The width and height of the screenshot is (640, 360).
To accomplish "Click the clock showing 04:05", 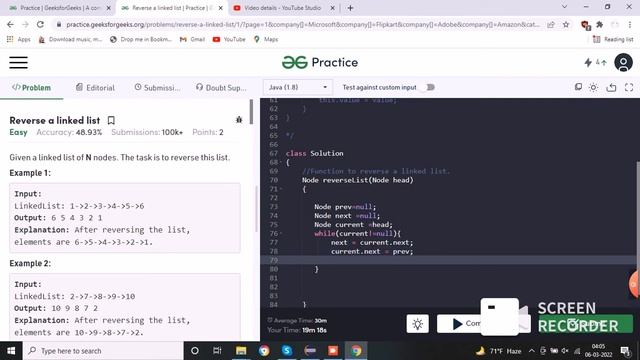I will coord(598,347).
